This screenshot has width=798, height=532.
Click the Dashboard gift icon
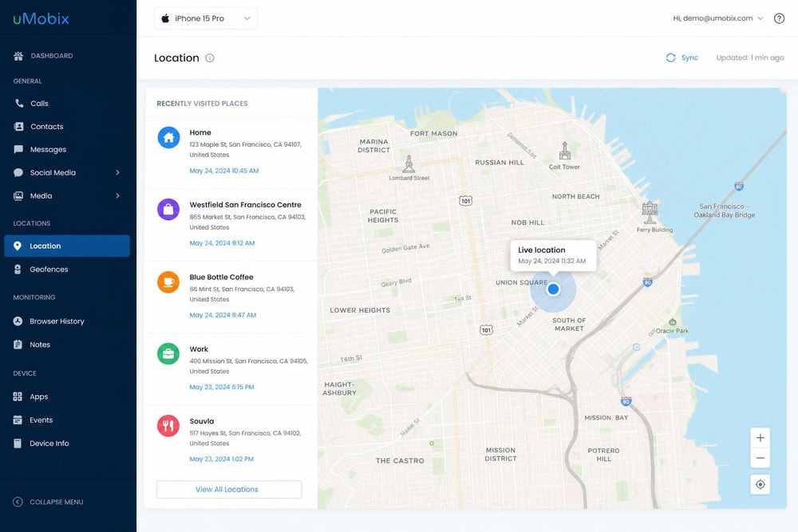coord(18,56)
